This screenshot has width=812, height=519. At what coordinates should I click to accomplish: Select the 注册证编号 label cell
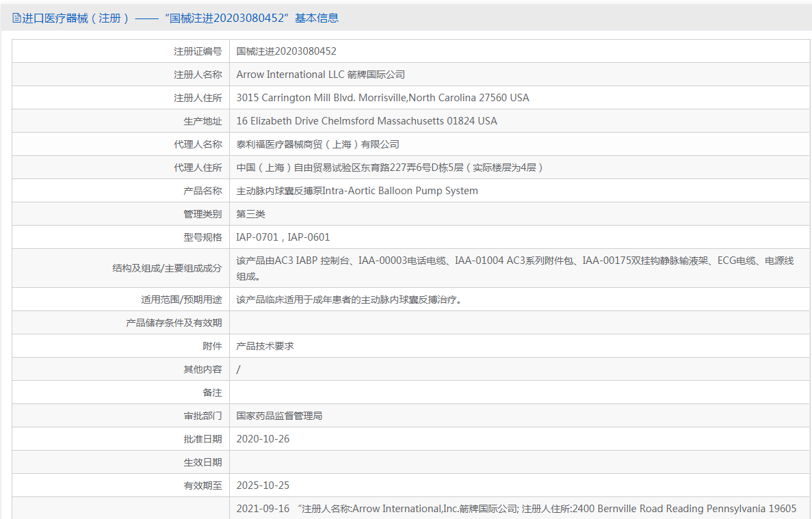click(198, 51)
